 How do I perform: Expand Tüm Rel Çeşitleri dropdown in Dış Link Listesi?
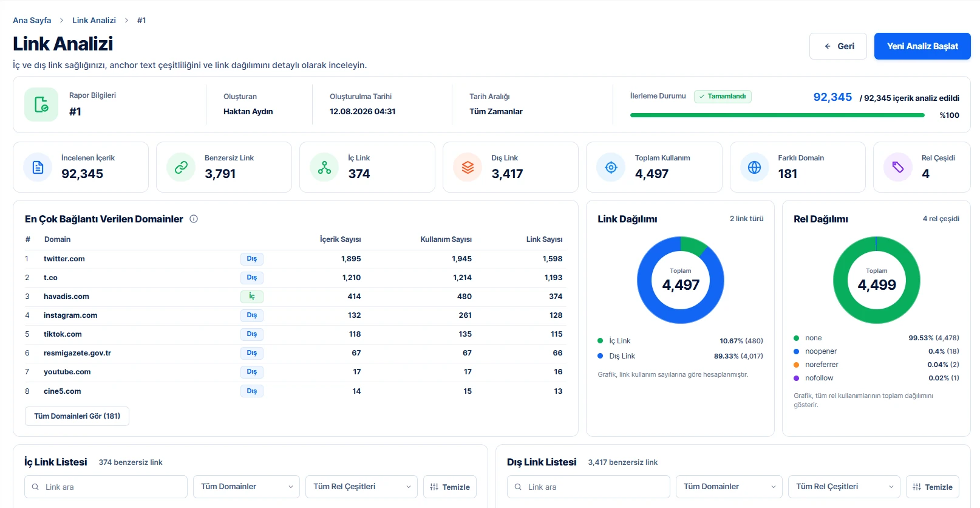click(x=844, y=487)
